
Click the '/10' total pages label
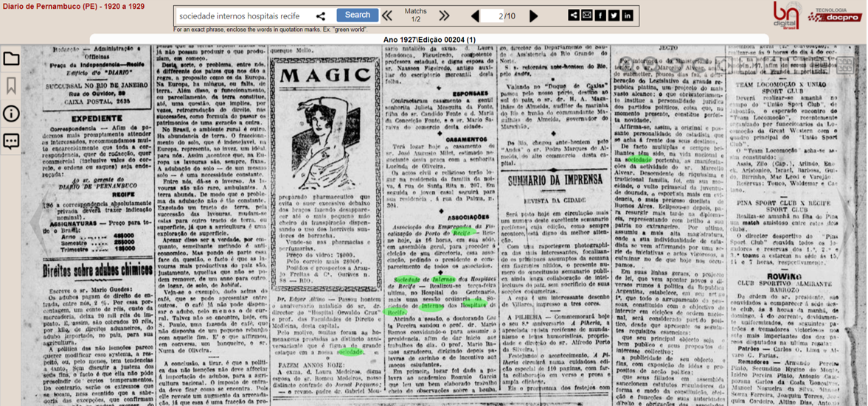click(x=510, y=16)
